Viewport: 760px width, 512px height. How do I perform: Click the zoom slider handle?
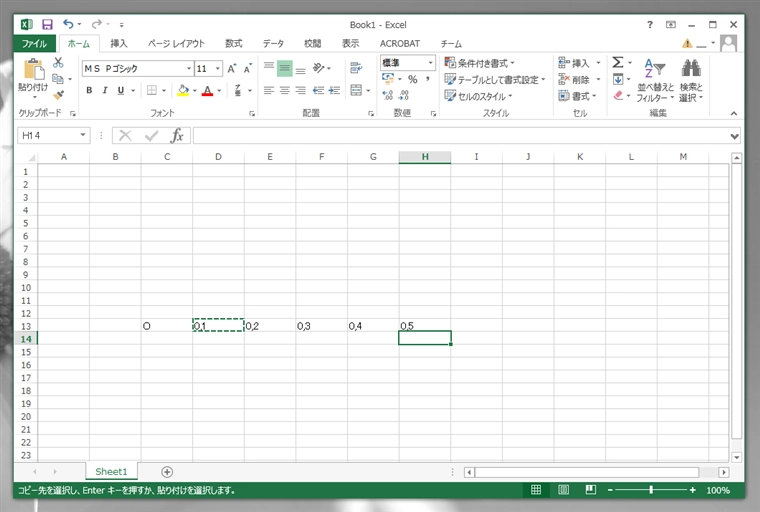pos(651,490)
